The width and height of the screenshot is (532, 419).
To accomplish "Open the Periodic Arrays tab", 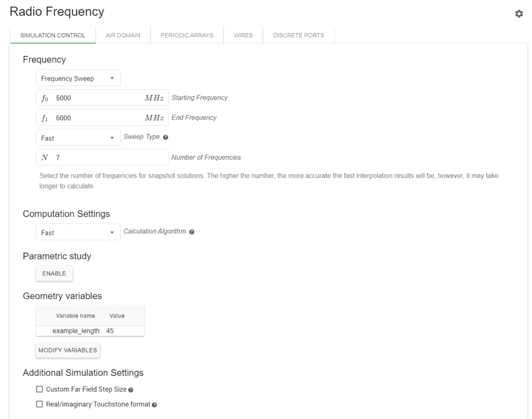I will tap(186, 35).
